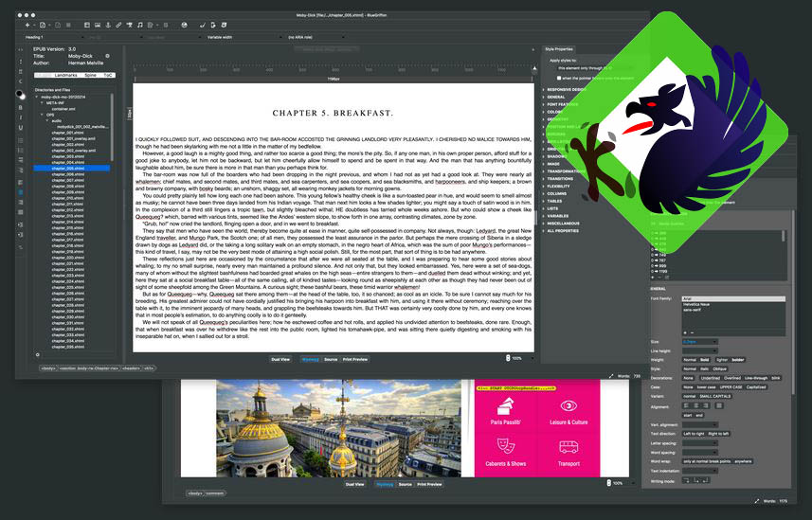Click gear icon next to Moby-Dick title
Viewport: 812px width, 520px height.
tap(107, 56)
